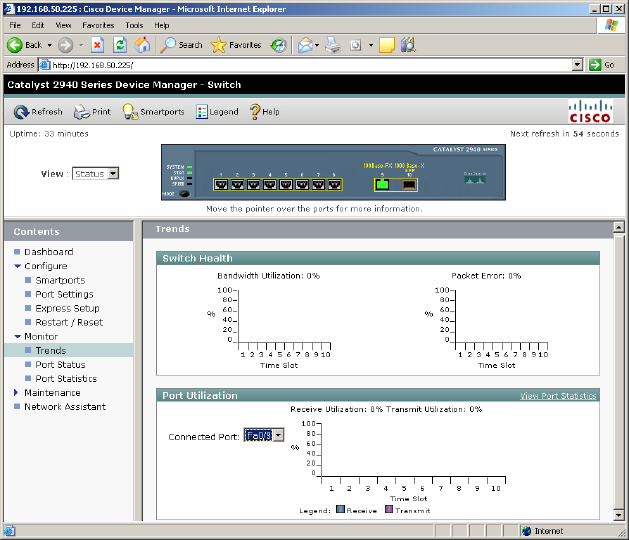Image resolution: width=629 pixels, height=540 pixels.
Task: Open the File menu
Action: pyautogui.click(x=15, y=25)
